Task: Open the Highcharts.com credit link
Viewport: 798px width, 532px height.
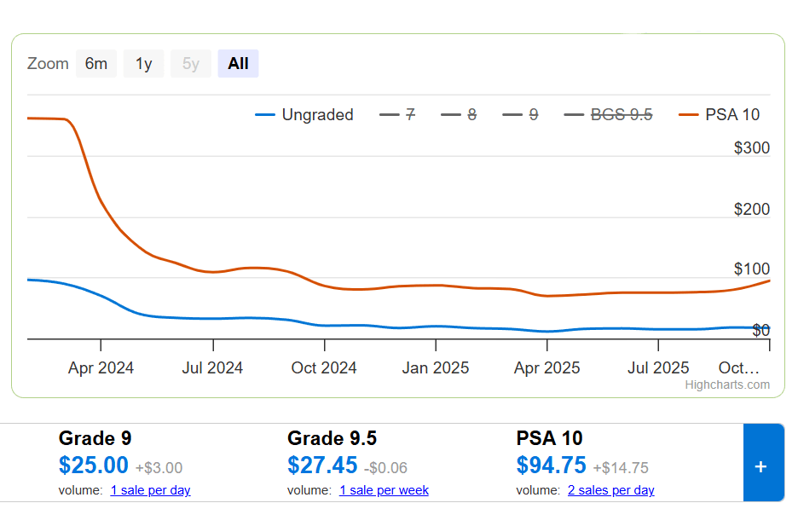Action: pos(727,385)
